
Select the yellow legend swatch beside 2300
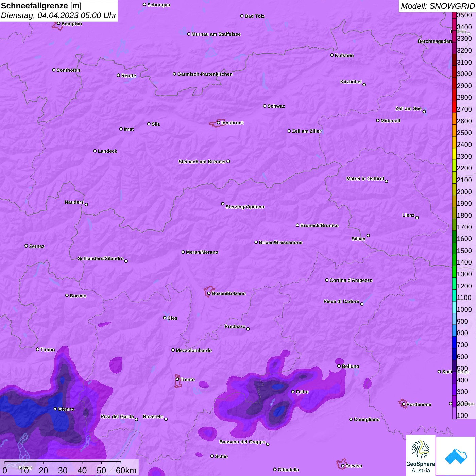pos(454,154)
